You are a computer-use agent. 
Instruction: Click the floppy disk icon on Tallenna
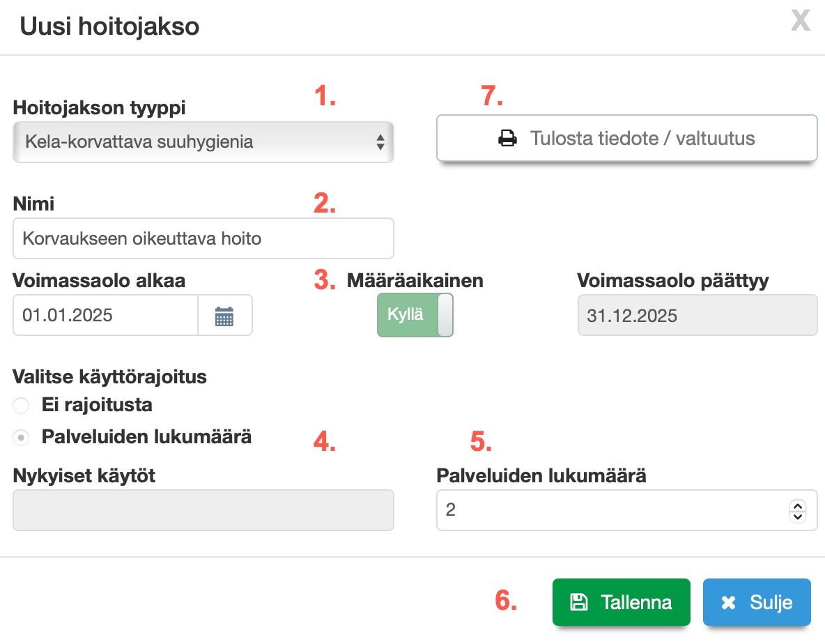coord(578,602)
